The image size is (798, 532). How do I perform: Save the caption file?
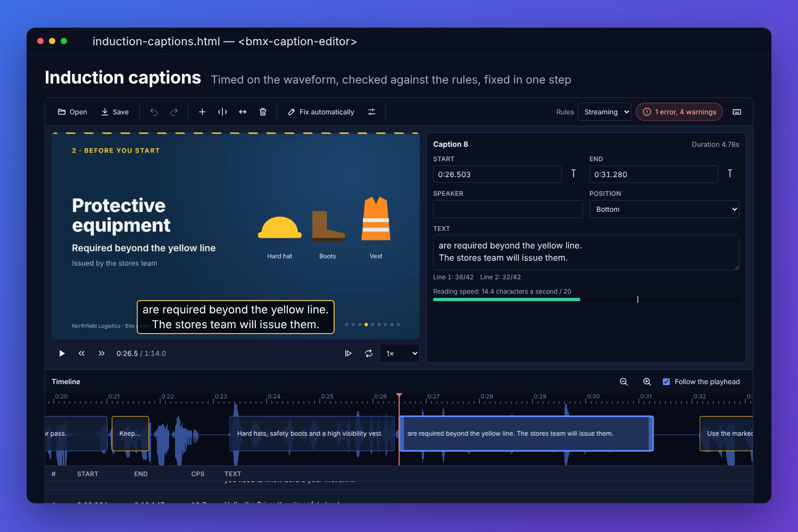pyautogui.click(x=115, y=112)
